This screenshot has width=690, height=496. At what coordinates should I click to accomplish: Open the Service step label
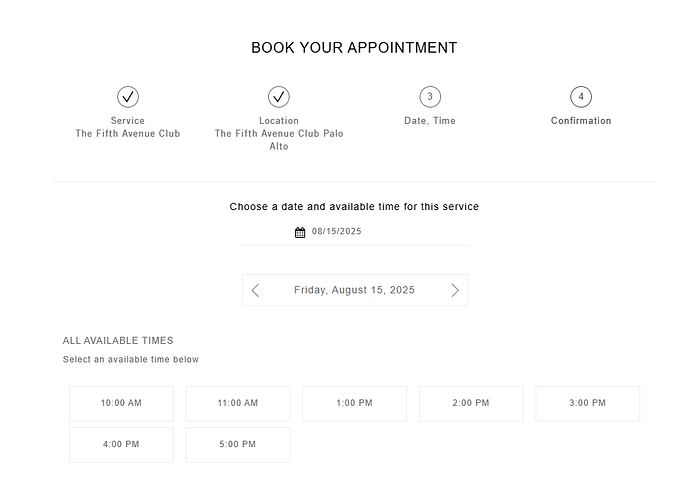pyautogui.click(x=128, y=121)
